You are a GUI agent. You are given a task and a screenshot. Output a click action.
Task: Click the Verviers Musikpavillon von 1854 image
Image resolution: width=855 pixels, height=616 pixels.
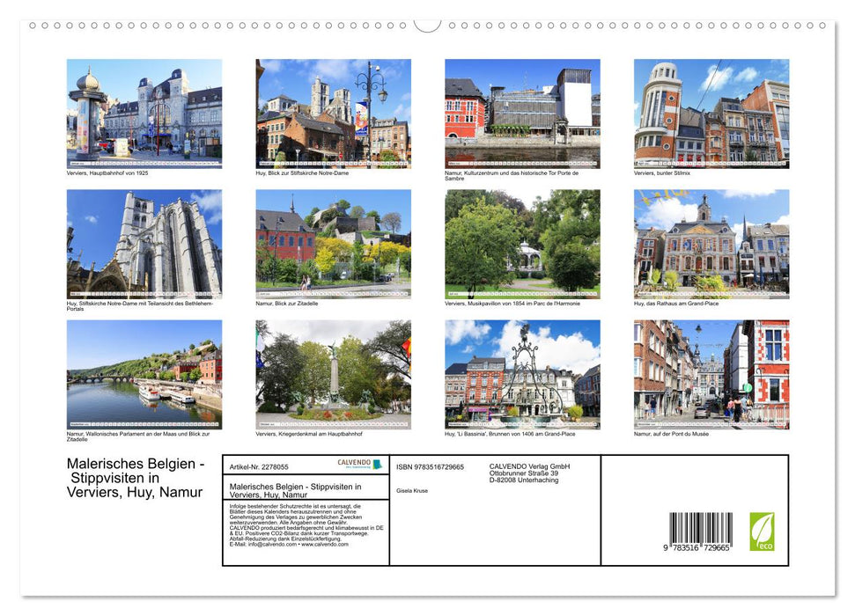(521, 244)
